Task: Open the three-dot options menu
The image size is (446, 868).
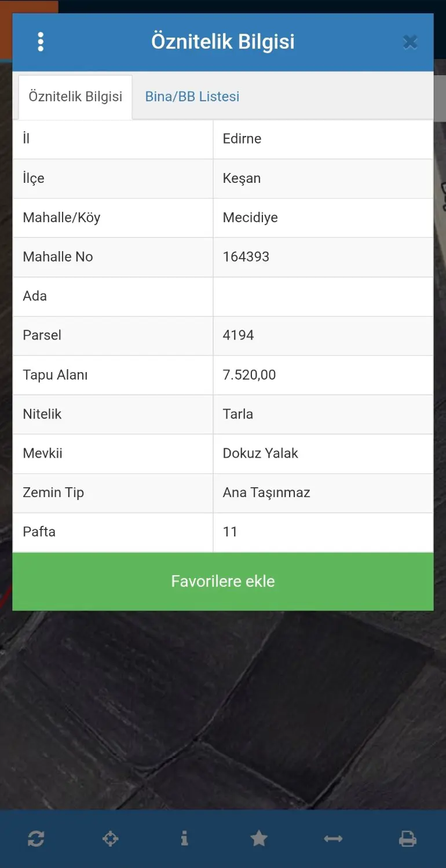Action: [x=40, y=42]
